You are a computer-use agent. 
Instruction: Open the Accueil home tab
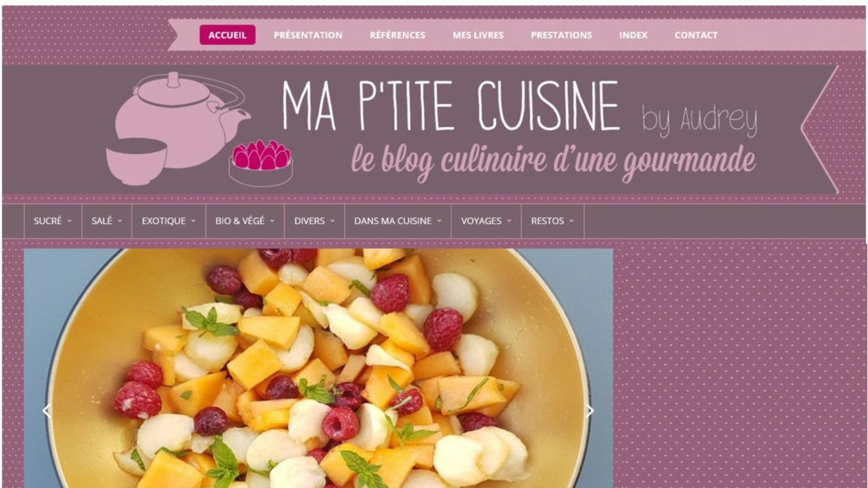tap(227, 35)
